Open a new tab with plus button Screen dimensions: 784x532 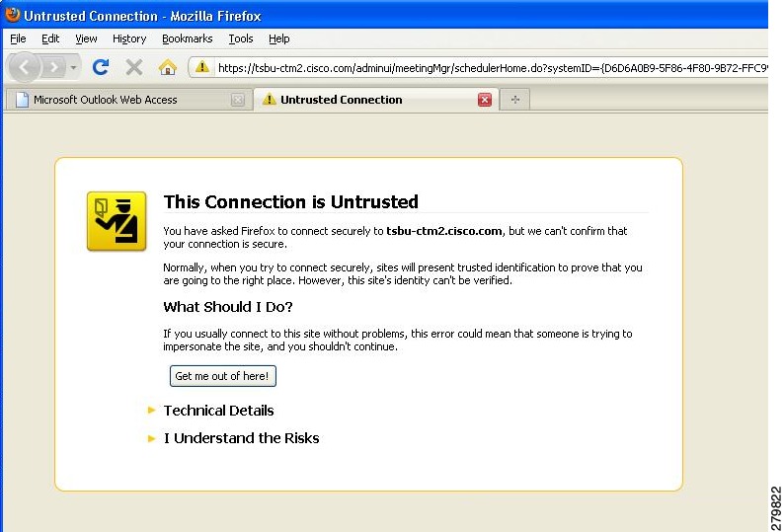pos(515,100)
